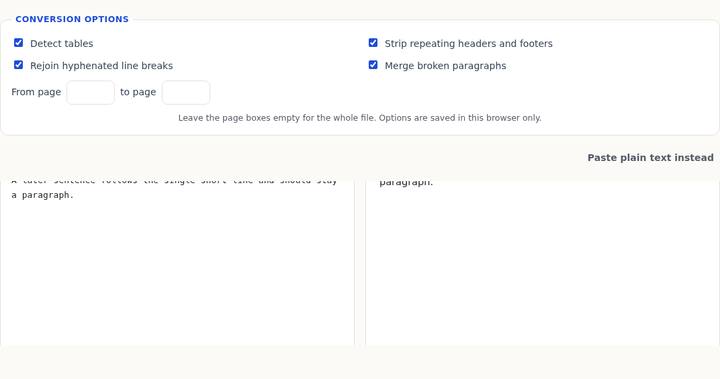This screenshot has width=720, height=379.
Task: Select the 'a paragraph.' monospace text line
Action: point(42,195)
